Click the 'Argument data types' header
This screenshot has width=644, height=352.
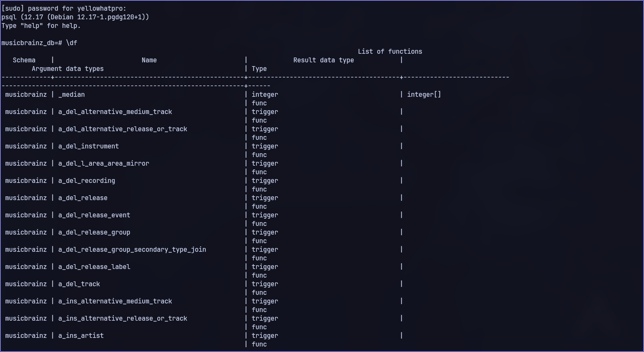pyautogui.click(x=68, y=69)
